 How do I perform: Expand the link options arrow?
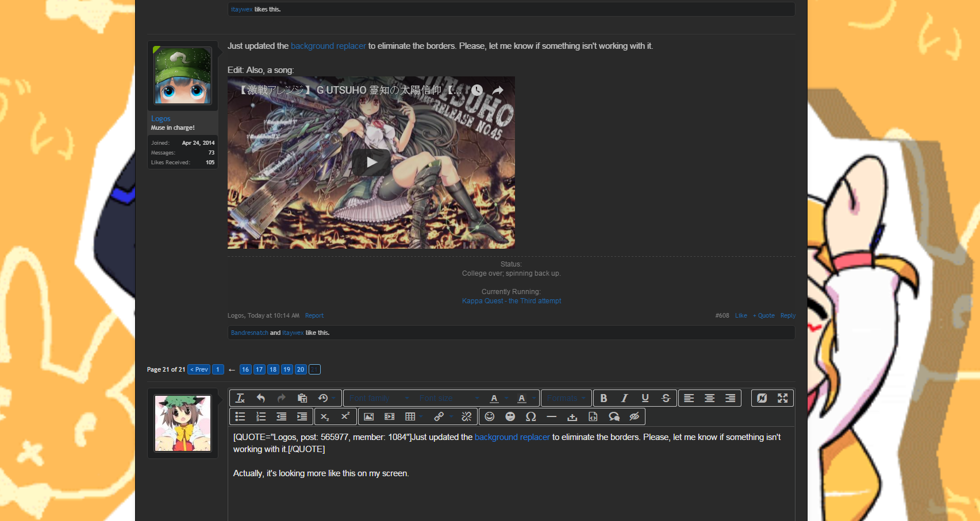tap(451, 416)
